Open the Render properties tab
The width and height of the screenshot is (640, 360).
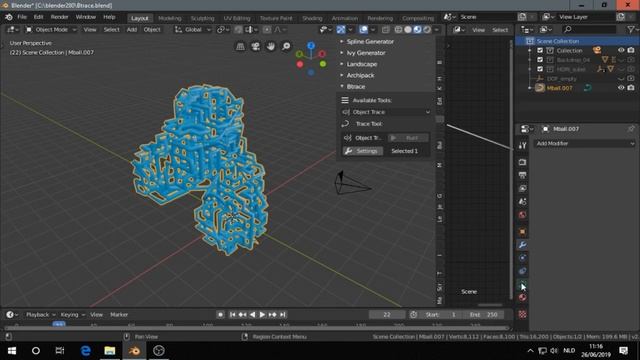(x=522, y=162)
